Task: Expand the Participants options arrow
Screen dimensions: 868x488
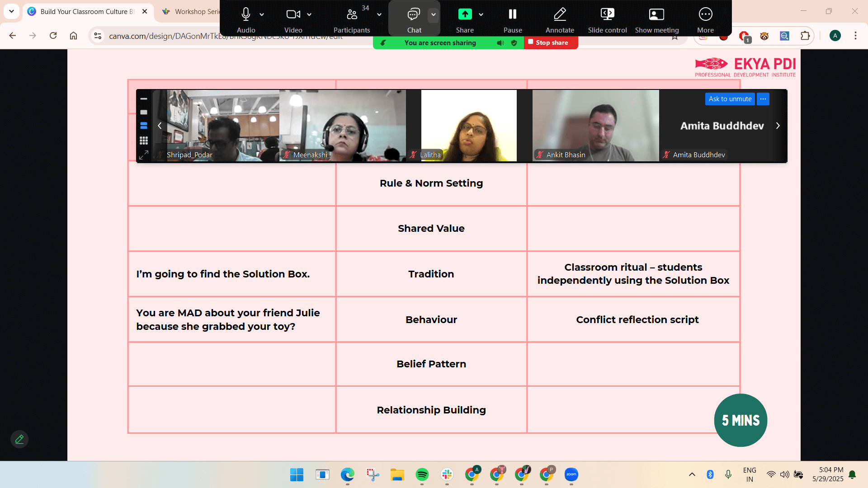Action: 379,14
